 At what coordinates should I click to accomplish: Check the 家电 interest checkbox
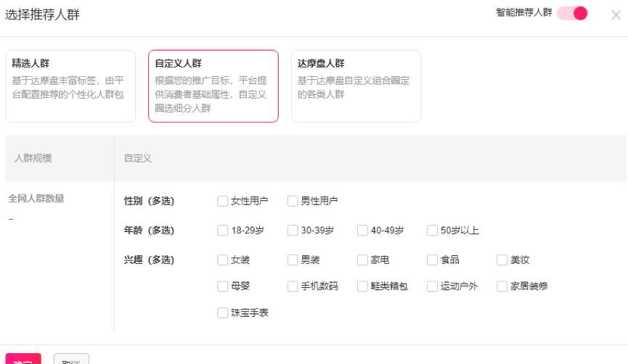click(x=362, y=260)
